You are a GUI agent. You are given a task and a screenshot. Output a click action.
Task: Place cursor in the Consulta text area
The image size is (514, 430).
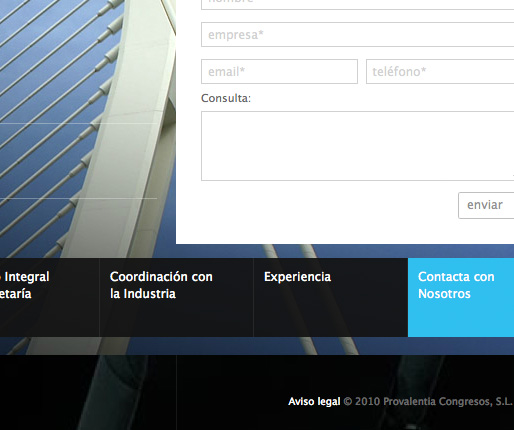tap(358, 146)
